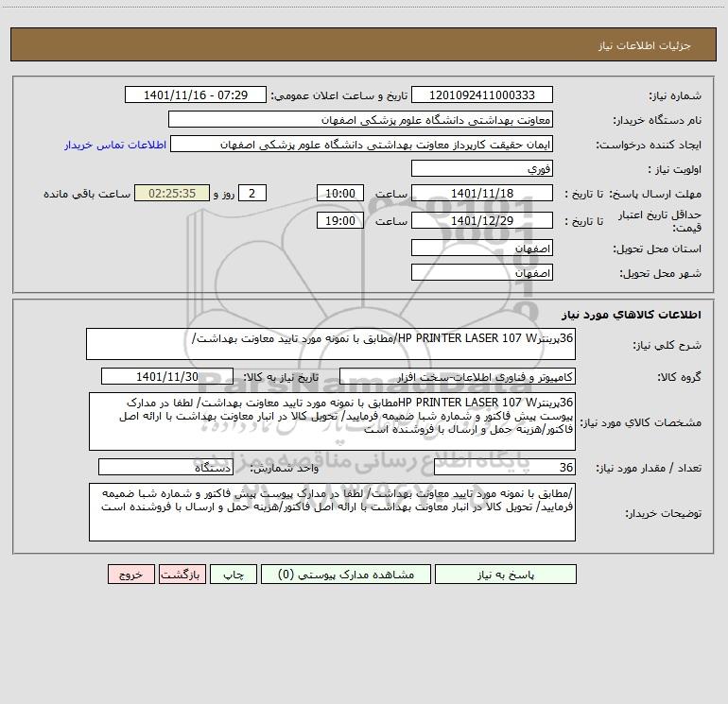Click the announcement date field 1401/11/16 - 07:29
728x704 pixels.
(x=196, y=94)
